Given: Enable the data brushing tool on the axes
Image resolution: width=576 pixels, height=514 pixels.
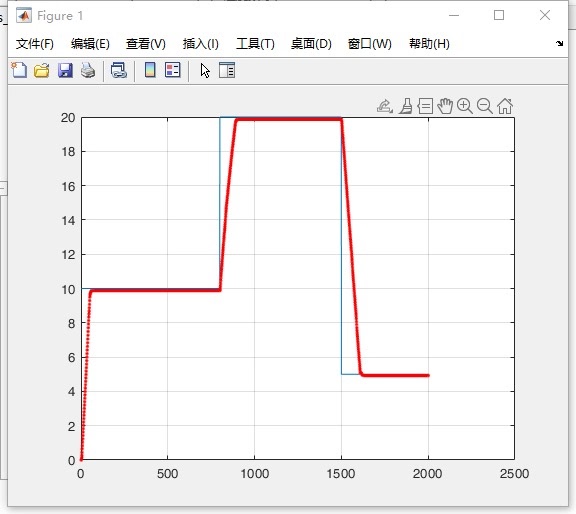Looking at the screenshot, I should click(x=406, y=106).
